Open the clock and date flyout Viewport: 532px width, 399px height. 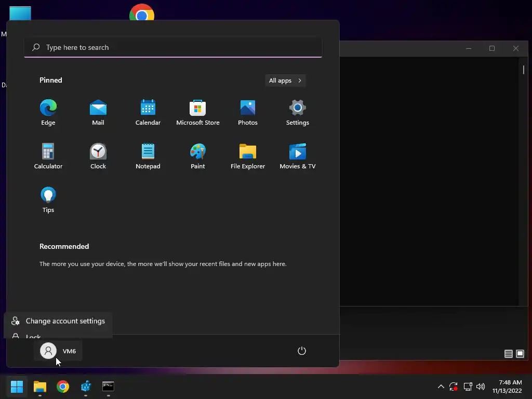507,387
